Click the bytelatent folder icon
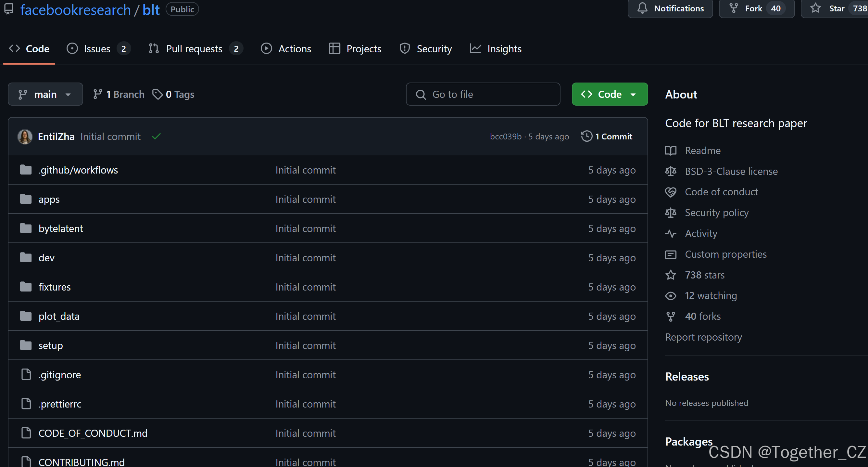868x467 pixels. pyautogui.click(x=26, y=228)
